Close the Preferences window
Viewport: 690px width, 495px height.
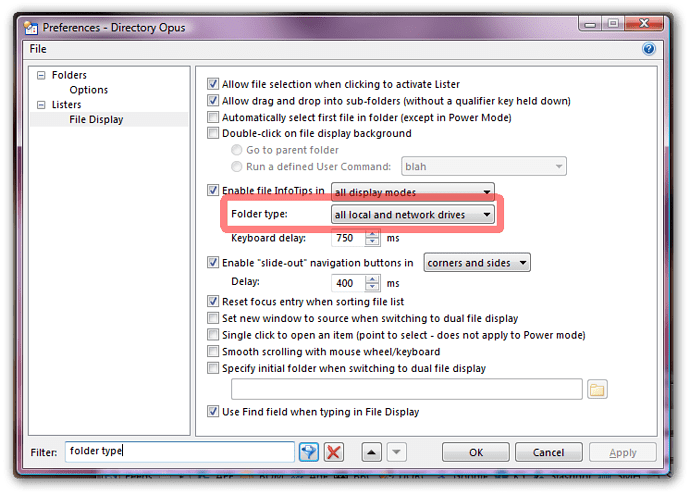643,23
